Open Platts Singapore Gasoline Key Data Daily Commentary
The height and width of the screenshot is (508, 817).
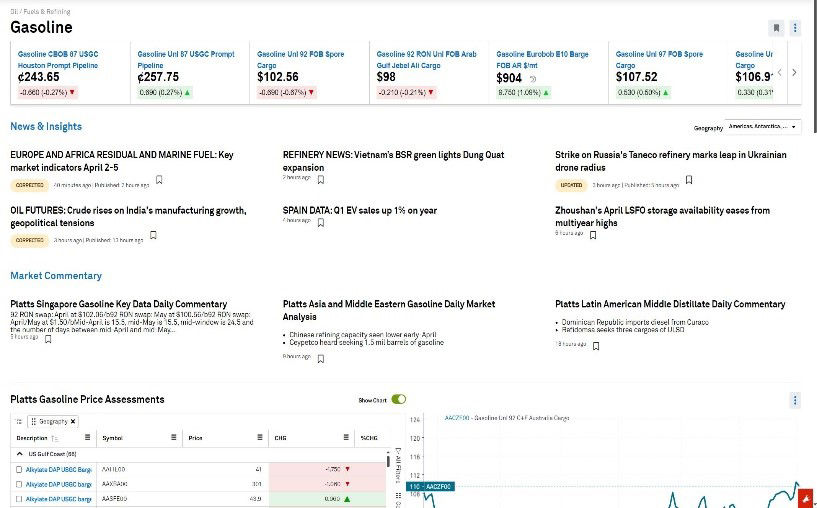click(x=118, y=304)
